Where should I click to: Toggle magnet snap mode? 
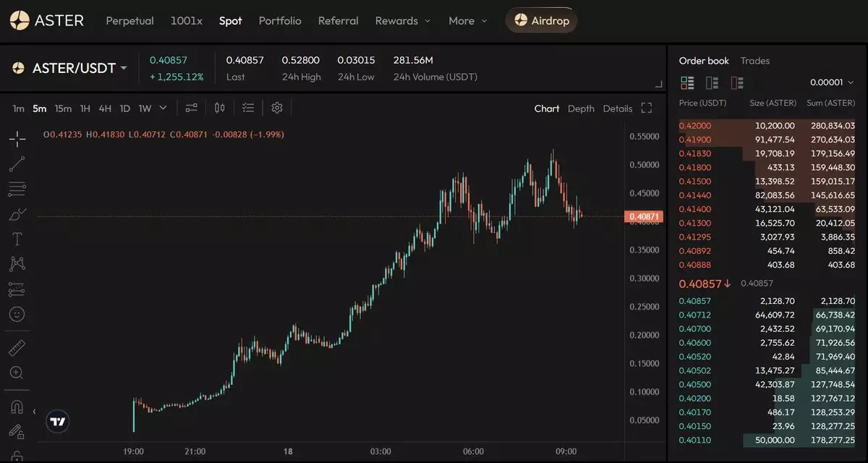pos(17,407)
